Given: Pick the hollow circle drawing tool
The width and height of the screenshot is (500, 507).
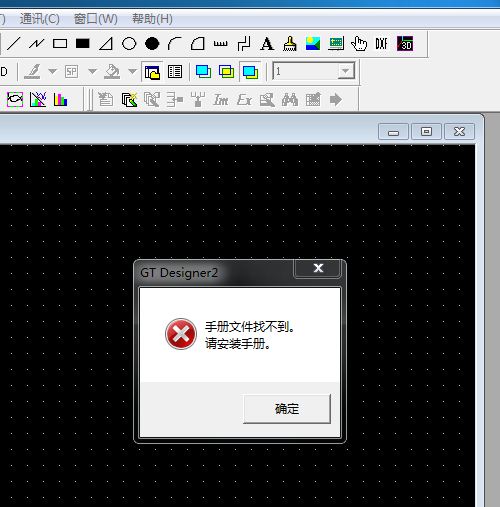Looking at the screenshot, I should coord(129,44).
